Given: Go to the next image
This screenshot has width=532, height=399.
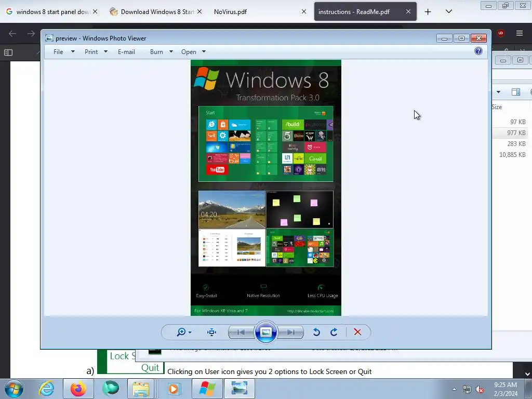Looking at the screenshot, I should pyautogui.click(x=291, y=332).
